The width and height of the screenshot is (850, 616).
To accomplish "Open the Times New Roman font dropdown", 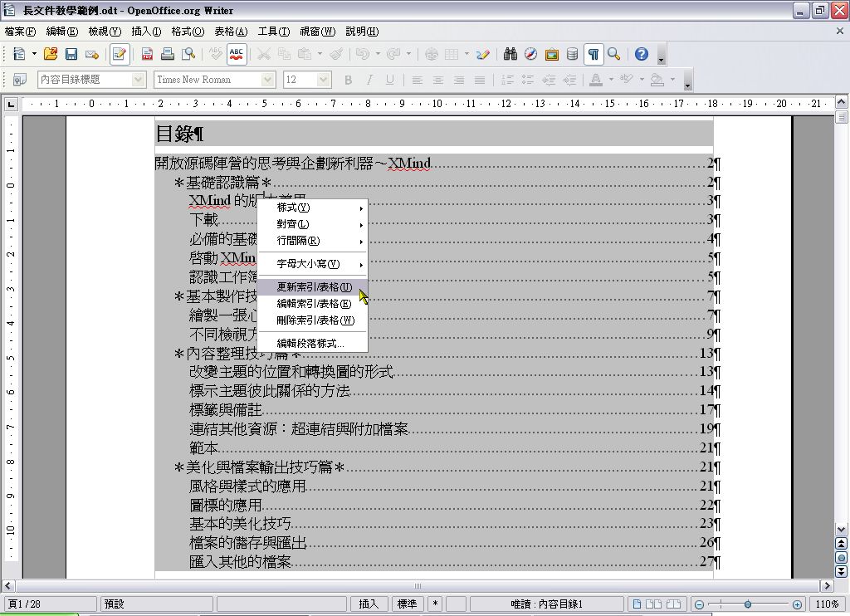I will [268, 80].
